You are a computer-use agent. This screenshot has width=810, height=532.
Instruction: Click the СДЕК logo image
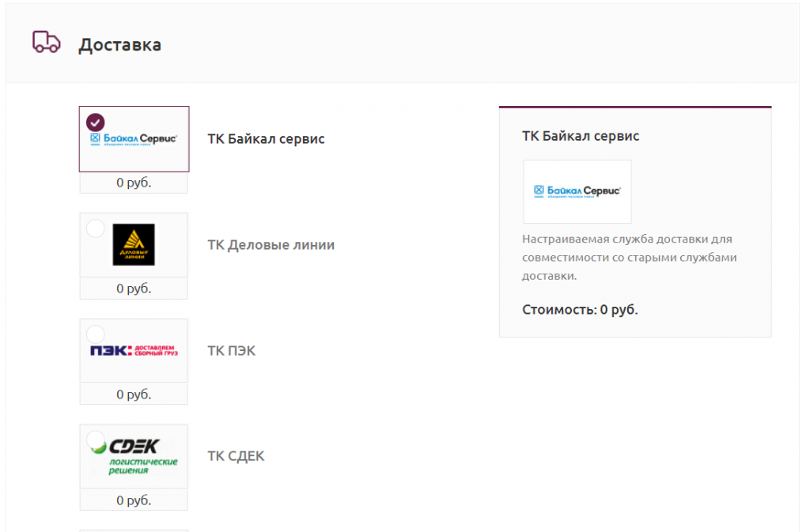[x=134, y=457]
